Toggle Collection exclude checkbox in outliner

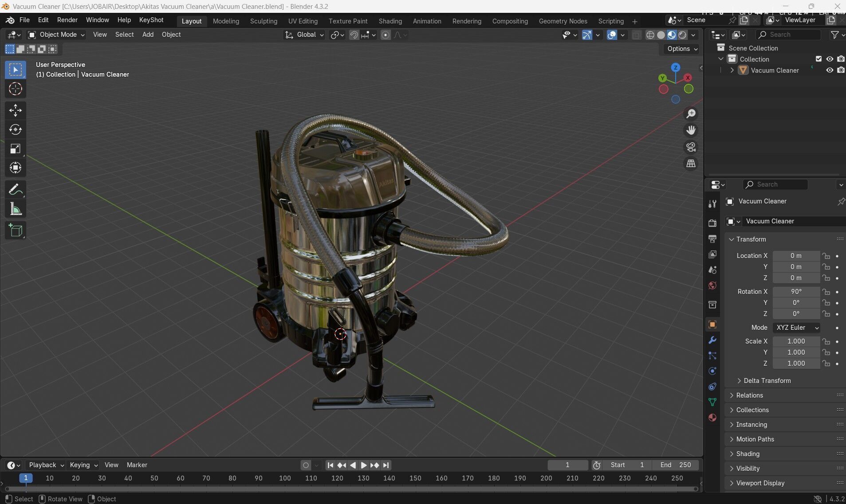(818, 59)
